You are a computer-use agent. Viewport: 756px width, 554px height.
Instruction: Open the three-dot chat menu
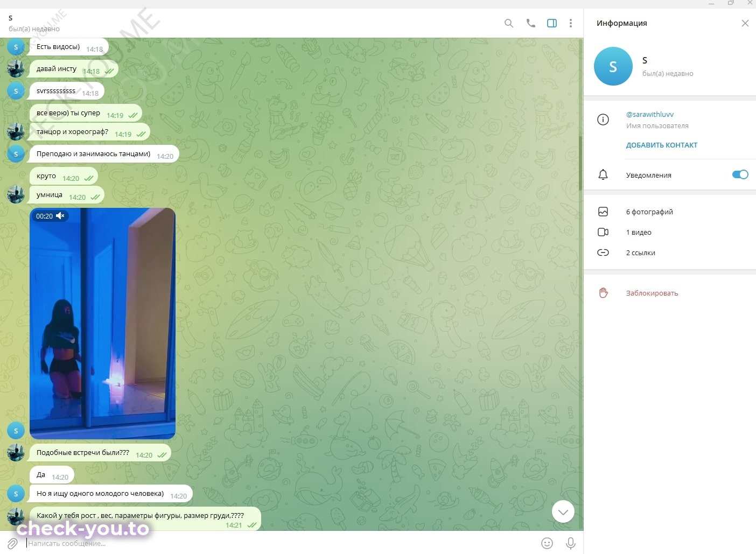pos(571,23)
